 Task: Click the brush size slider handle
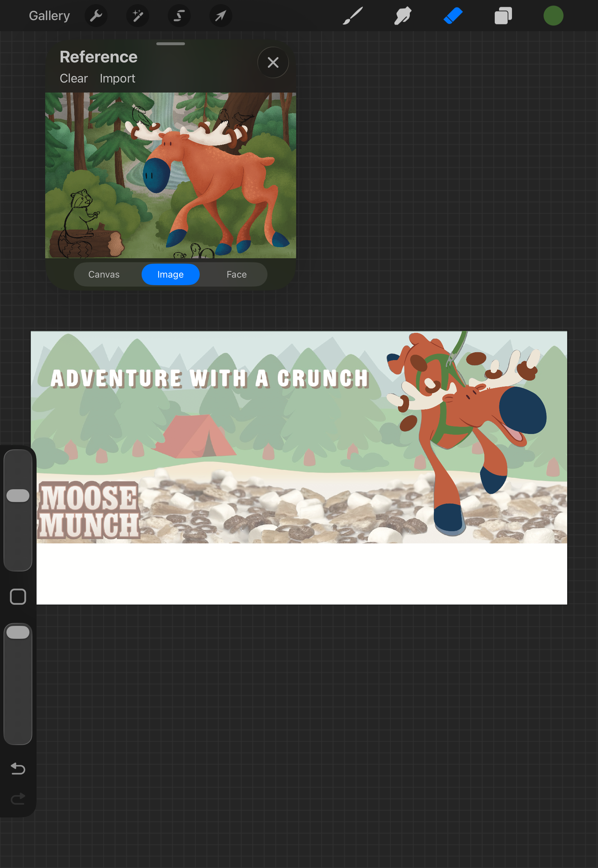[18, 495]
